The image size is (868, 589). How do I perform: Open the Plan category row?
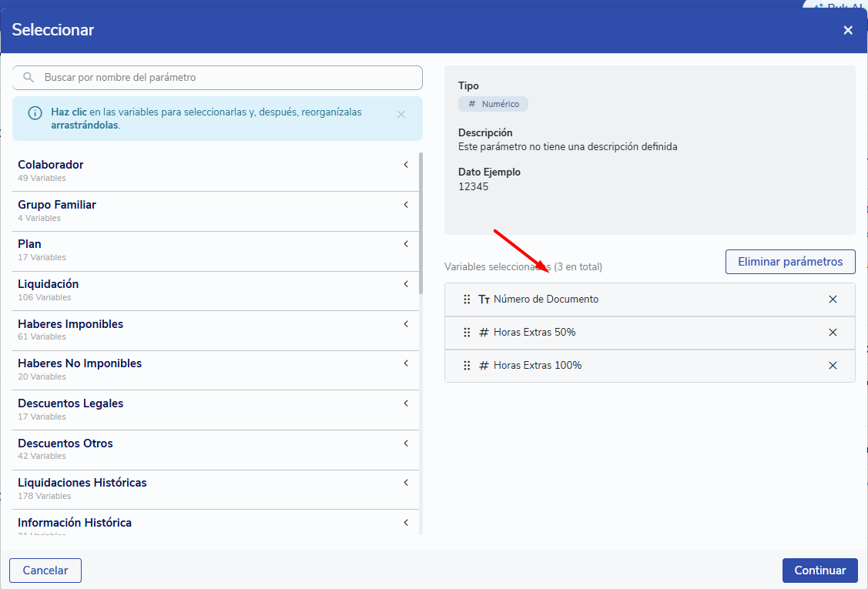click(216, 251)
